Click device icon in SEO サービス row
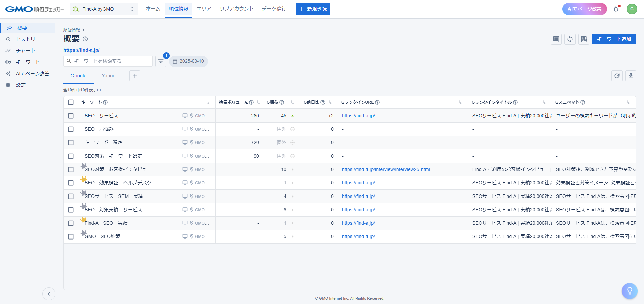 tap(185, 116)
